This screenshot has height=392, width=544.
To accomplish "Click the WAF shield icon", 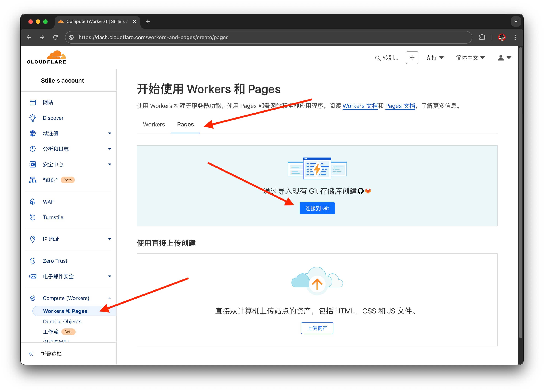I will pos(33,202).
